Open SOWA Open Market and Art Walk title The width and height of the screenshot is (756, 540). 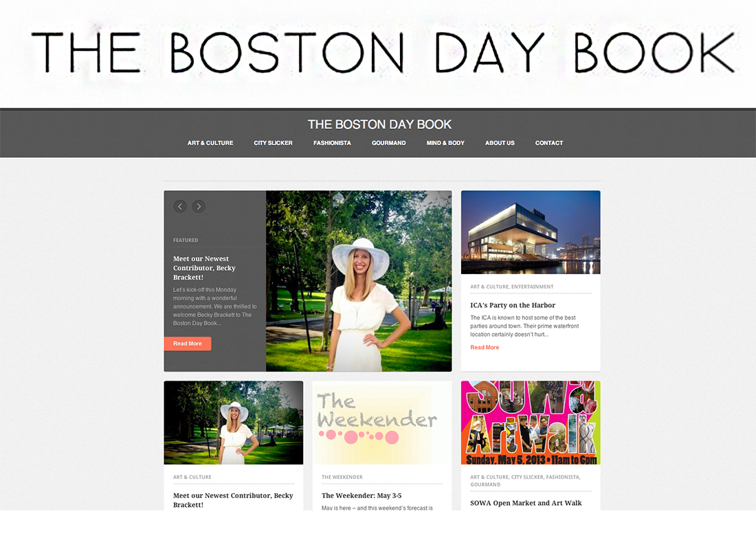[526, 503]
